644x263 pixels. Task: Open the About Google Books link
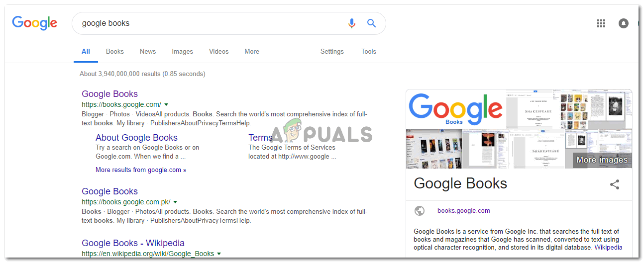(136, 138)
